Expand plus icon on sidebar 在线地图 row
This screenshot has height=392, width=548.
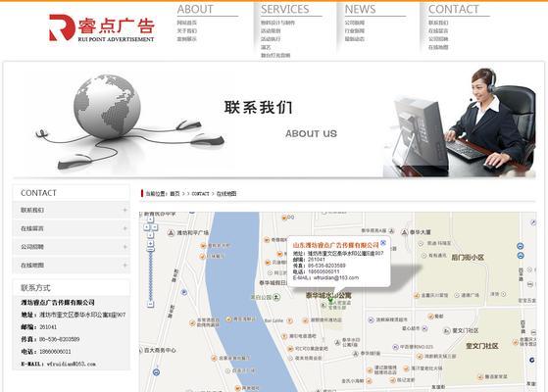click(x=125, y=266)
